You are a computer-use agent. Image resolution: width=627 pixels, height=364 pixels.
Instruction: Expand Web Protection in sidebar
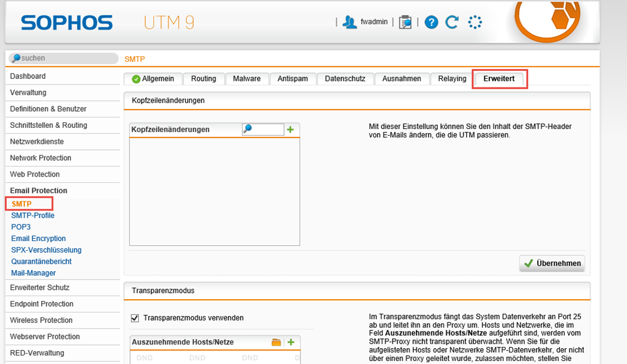pos(35,174)
